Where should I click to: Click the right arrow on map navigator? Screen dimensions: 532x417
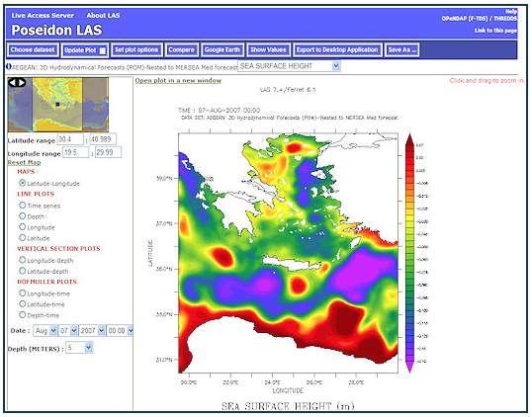21,82
